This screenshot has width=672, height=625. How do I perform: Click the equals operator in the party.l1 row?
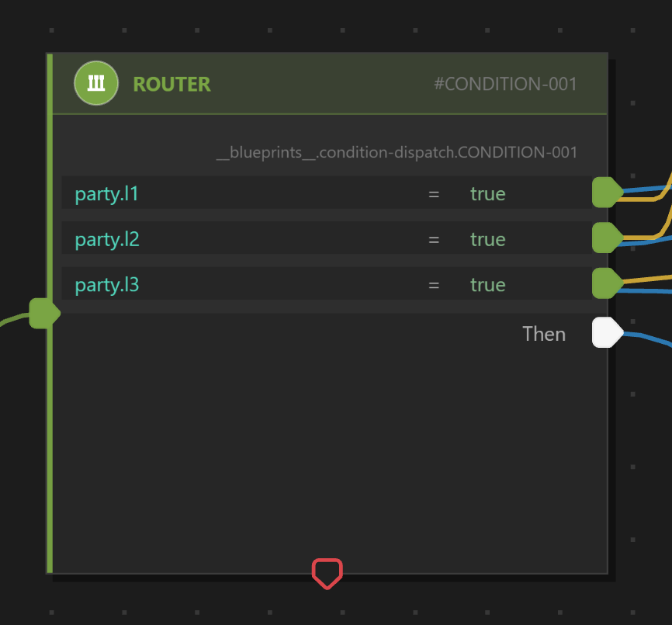pyautogui.click(x=434, y=195)
